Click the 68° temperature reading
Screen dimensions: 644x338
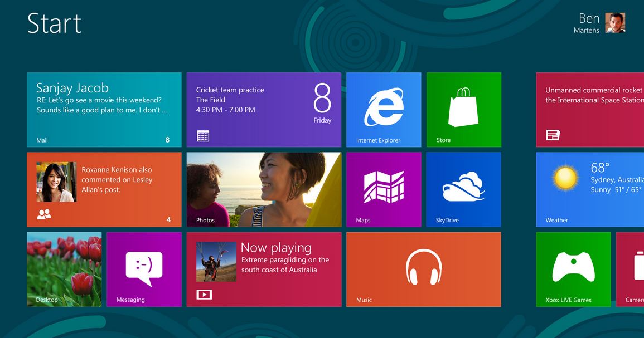tap(600, 168)
